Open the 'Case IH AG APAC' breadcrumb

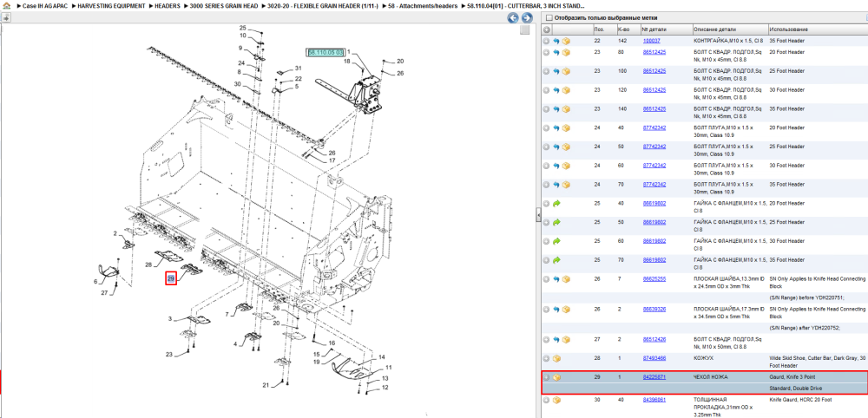45,6
